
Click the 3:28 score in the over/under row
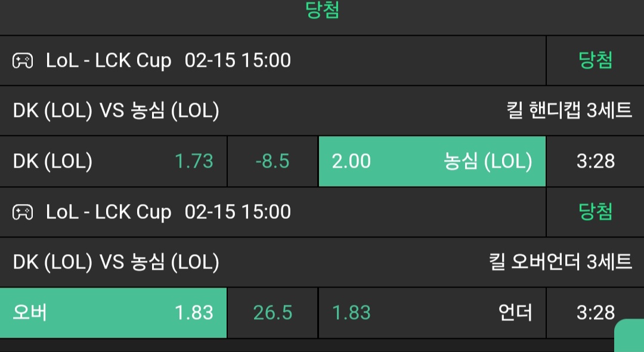point(595,313)
